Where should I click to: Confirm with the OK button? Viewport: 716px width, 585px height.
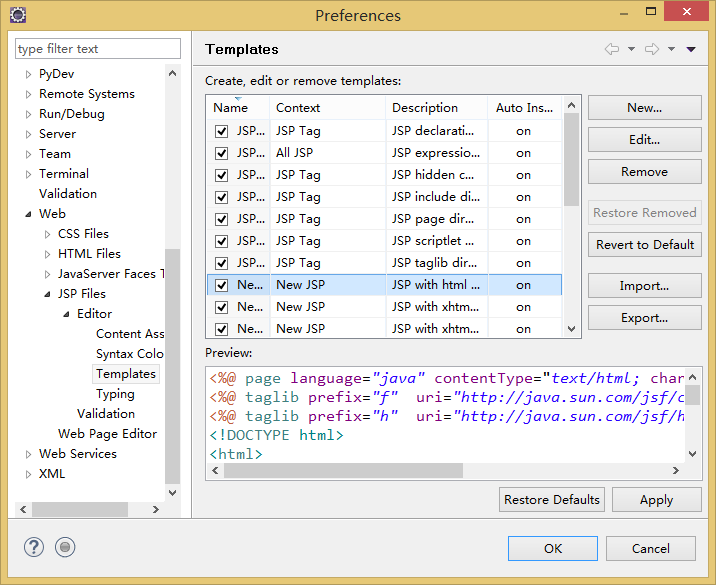tap(553, 548)
